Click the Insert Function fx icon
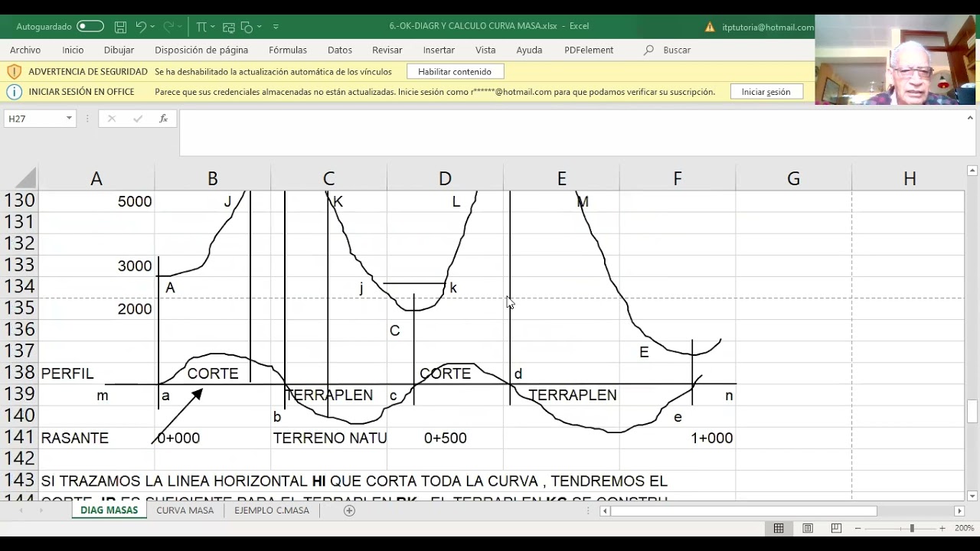This screenshot has height=551, width=980. pyautogui.click(x=163, y=119)
